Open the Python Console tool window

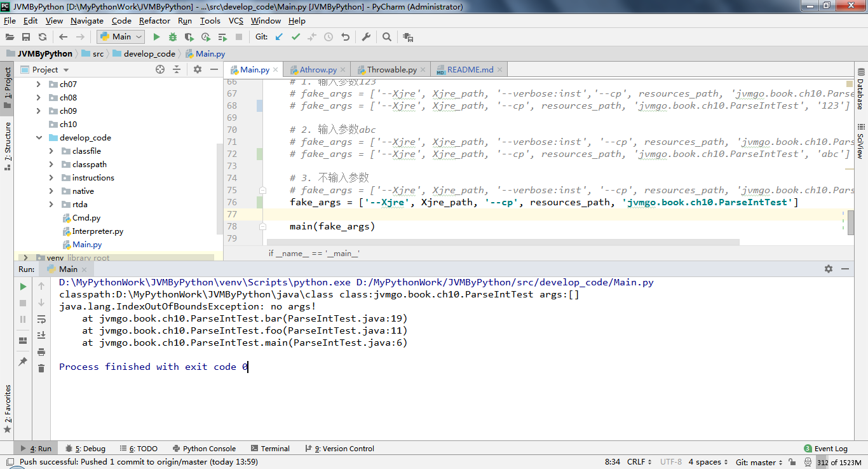203,449
